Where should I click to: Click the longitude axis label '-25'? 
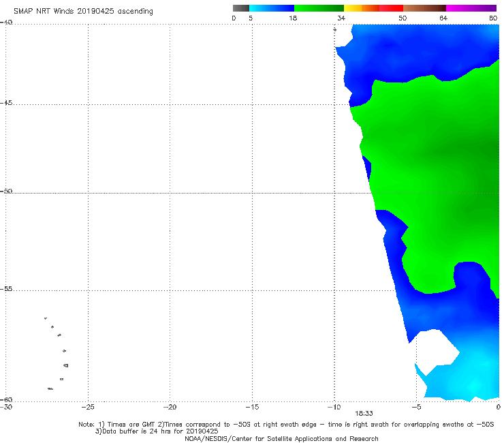point(88,407)
